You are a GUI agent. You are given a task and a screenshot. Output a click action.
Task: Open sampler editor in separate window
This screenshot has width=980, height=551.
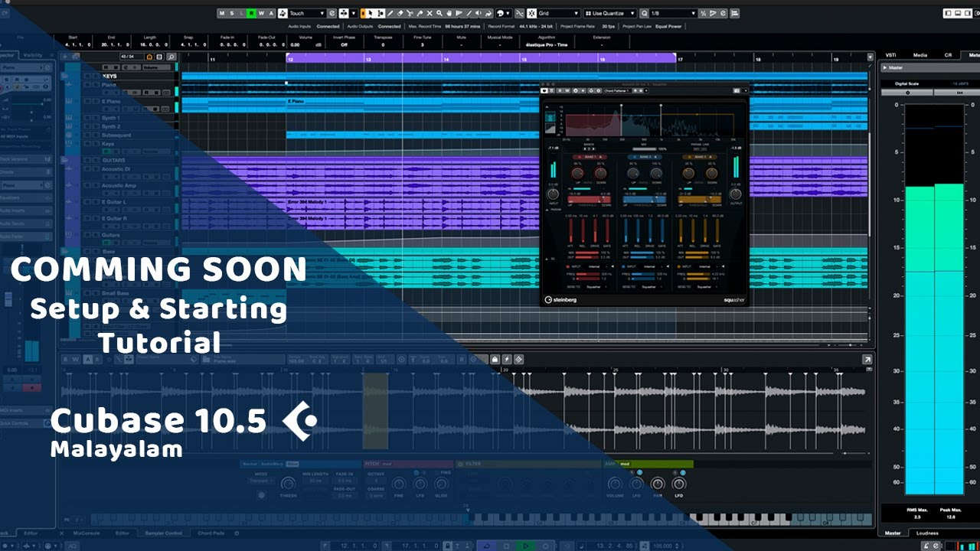pos(867,359)
